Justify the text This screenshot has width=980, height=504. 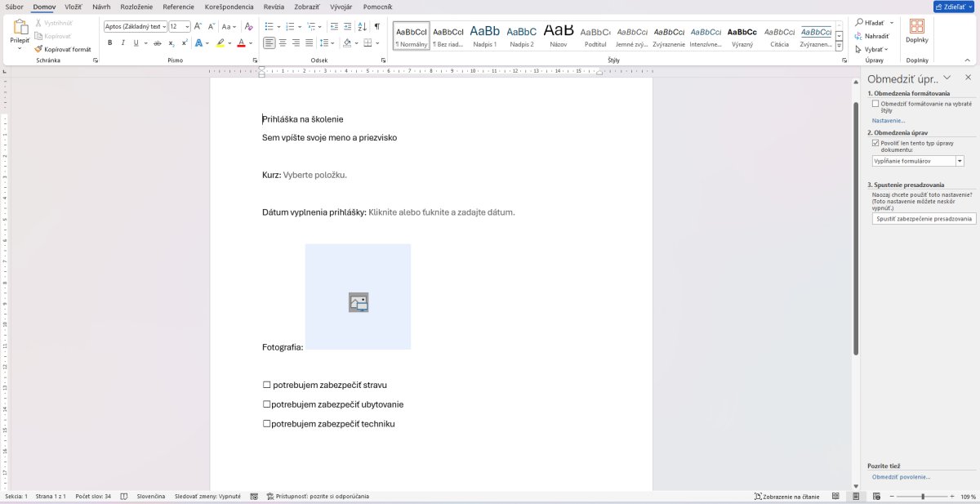[x=309, y=42]
